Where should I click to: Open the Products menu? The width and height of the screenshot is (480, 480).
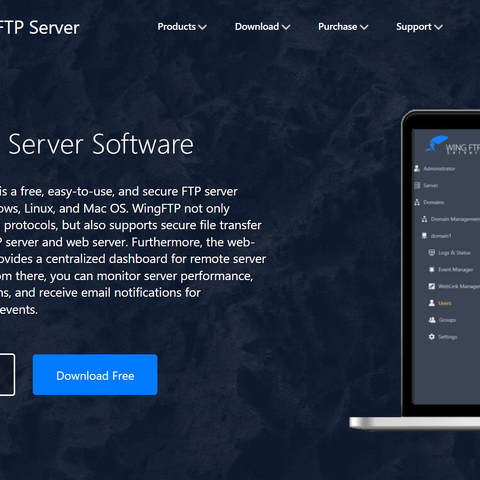point(182,27)
